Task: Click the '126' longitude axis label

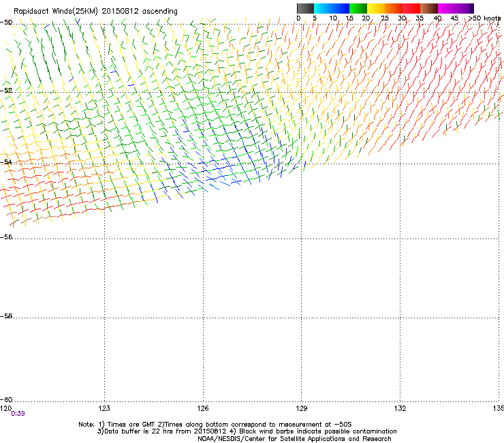Action: tap(203, 408)
